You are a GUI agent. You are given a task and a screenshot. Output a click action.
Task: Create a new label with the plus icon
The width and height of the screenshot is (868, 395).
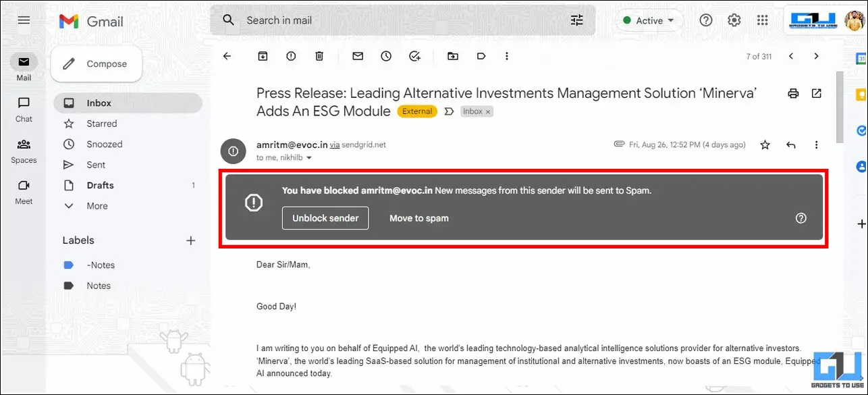tap(190, 240)
